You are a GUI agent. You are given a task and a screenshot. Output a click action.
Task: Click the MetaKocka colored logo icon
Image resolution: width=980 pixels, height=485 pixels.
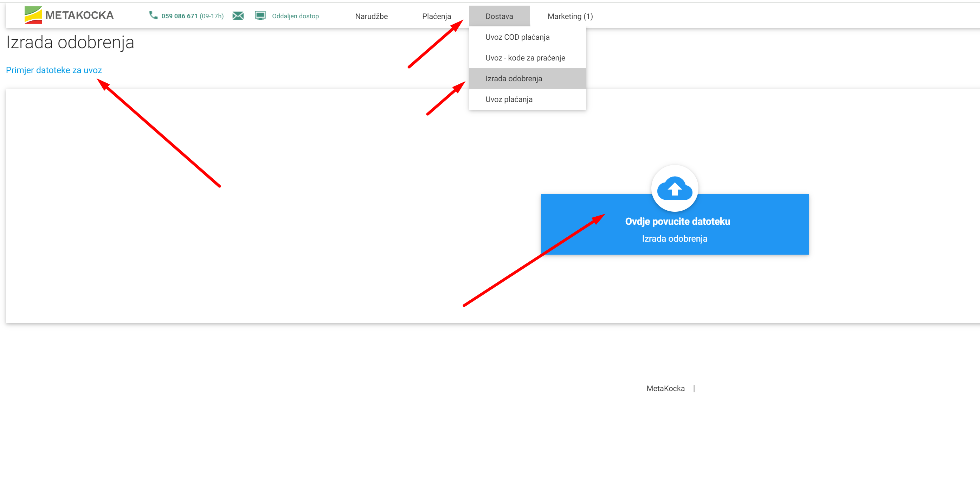tap(33, 15)
